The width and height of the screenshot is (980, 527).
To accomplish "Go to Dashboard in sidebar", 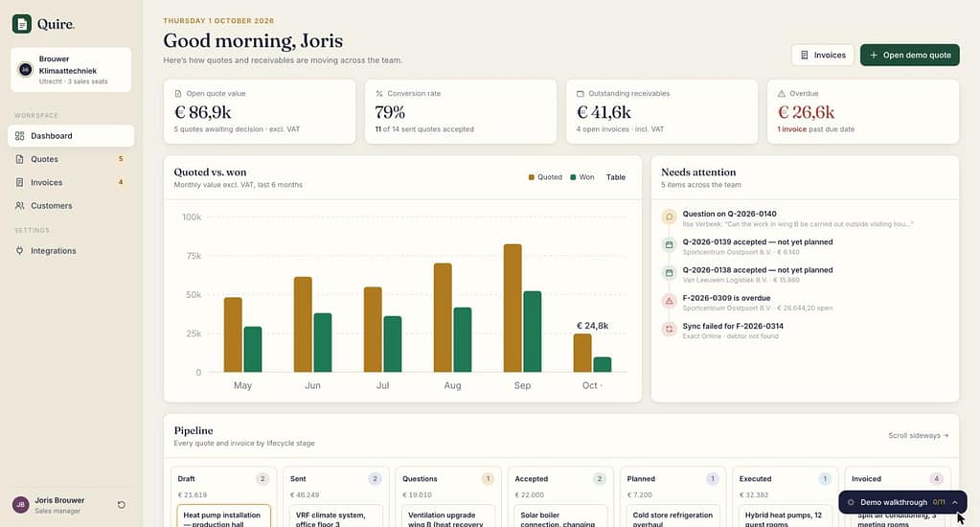I will (x=71, y=136).
